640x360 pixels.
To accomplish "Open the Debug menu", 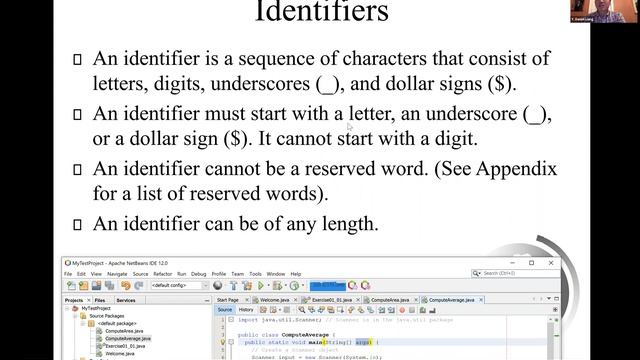I will tap(199, 274).
